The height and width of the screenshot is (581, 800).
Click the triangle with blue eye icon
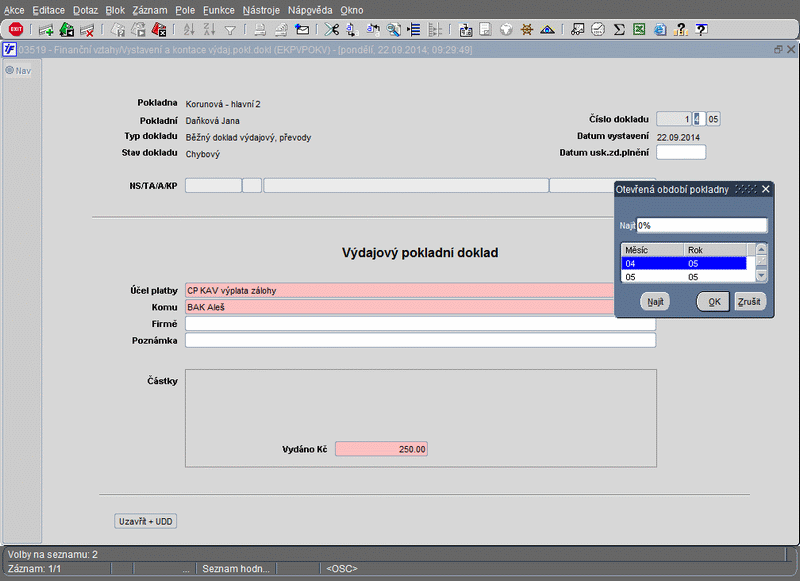click(547, 30)
